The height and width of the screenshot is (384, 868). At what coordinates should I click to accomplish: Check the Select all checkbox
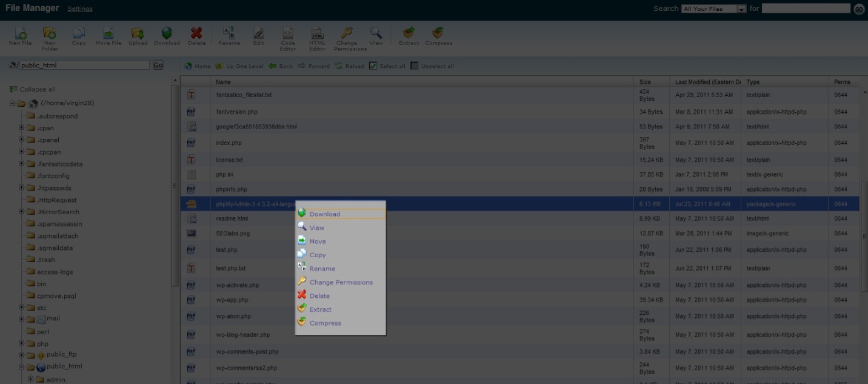pos(373,66)
